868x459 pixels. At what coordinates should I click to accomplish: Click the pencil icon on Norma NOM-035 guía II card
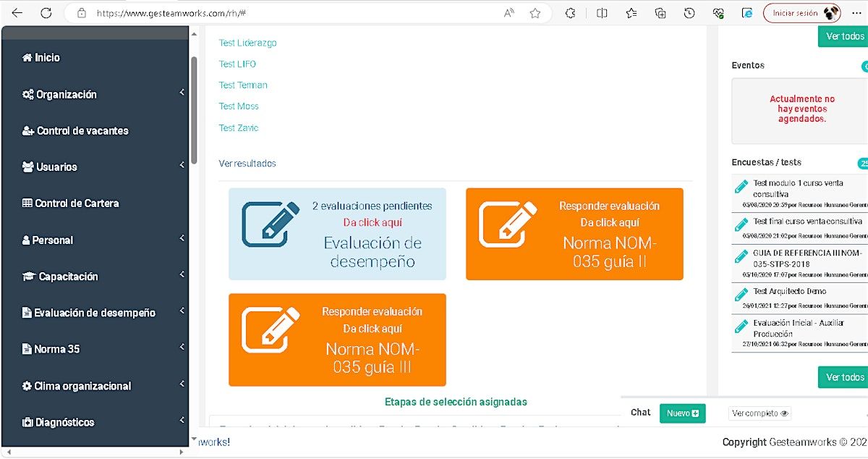(x=508, y=224)
